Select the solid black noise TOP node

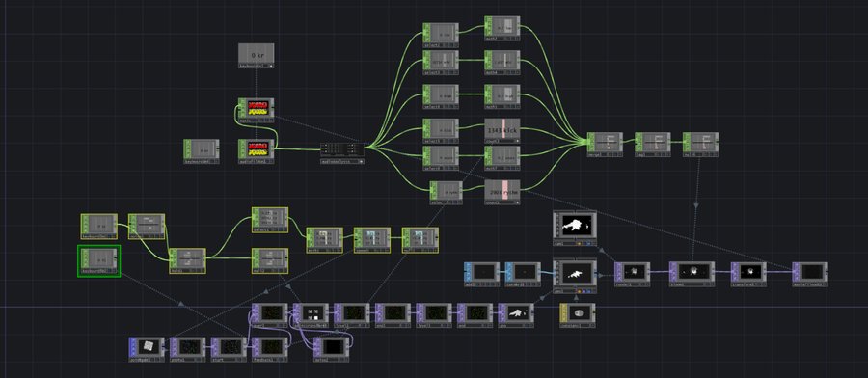click(x=331, y=350)
